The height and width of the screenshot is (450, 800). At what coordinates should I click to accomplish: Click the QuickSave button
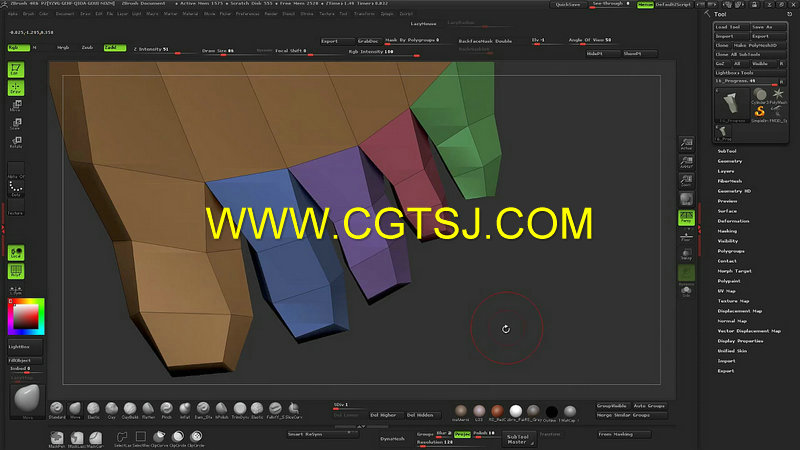pos(568,4)
